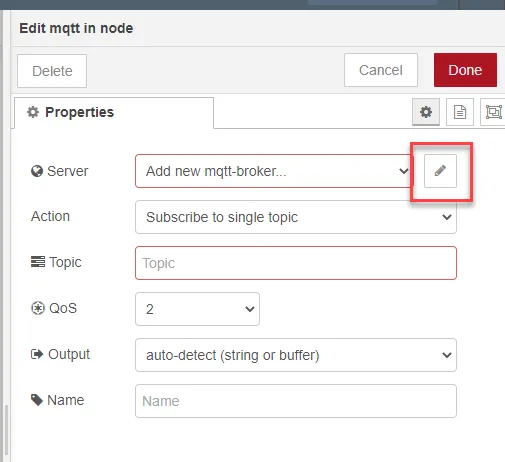Viewport: 505px width, 462px height.
Task: Open the QoS level dropdown
Action: [197, 309]
